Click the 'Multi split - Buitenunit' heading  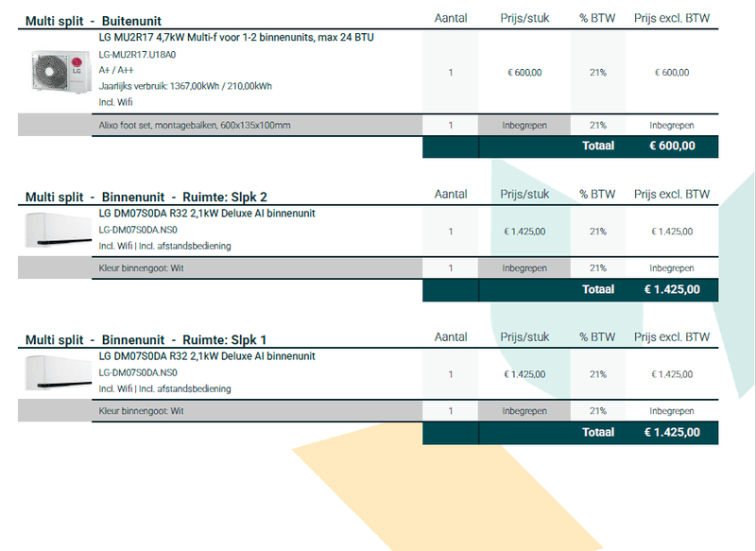[93, 21]
